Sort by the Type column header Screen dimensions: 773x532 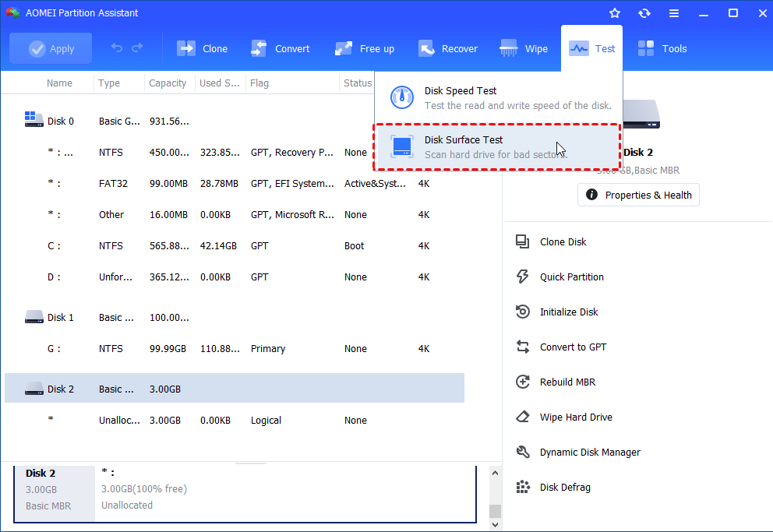click(x=109, y=83)
